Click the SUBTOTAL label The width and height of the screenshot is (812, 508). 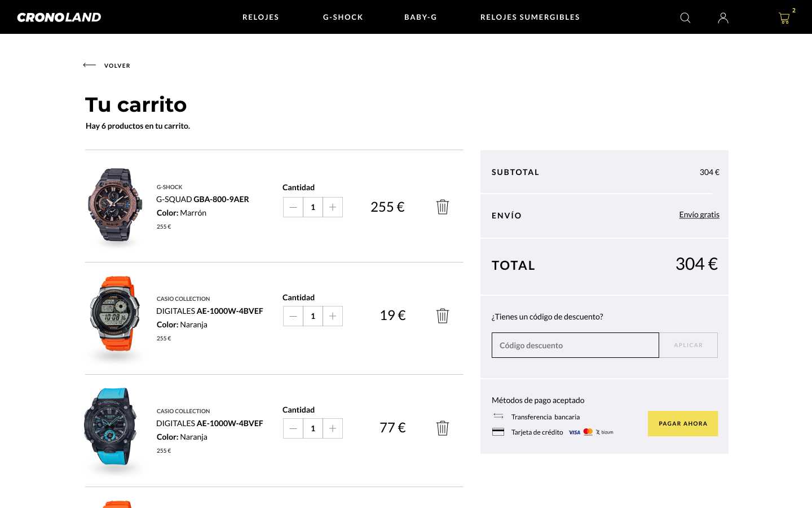515,172
